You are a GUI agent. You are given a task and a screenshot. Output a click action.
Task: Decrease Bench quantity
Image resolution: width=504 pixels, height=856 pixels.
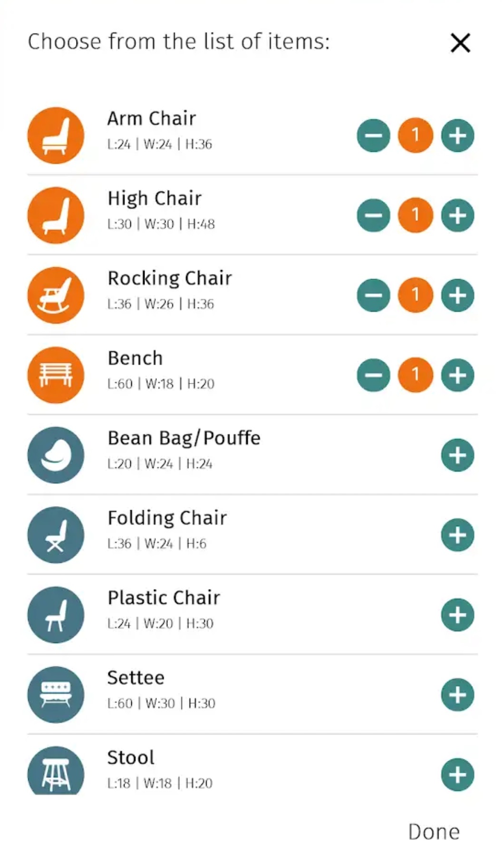[374, 375]
